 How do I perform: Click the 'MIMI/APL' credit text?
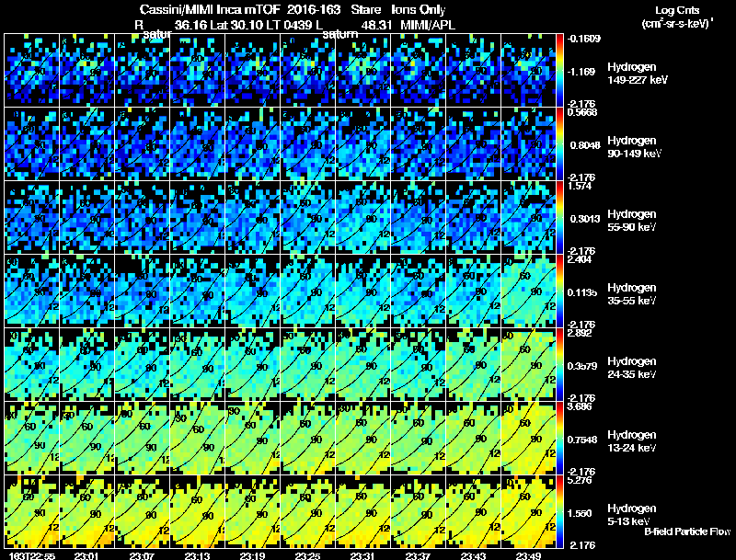428,25
